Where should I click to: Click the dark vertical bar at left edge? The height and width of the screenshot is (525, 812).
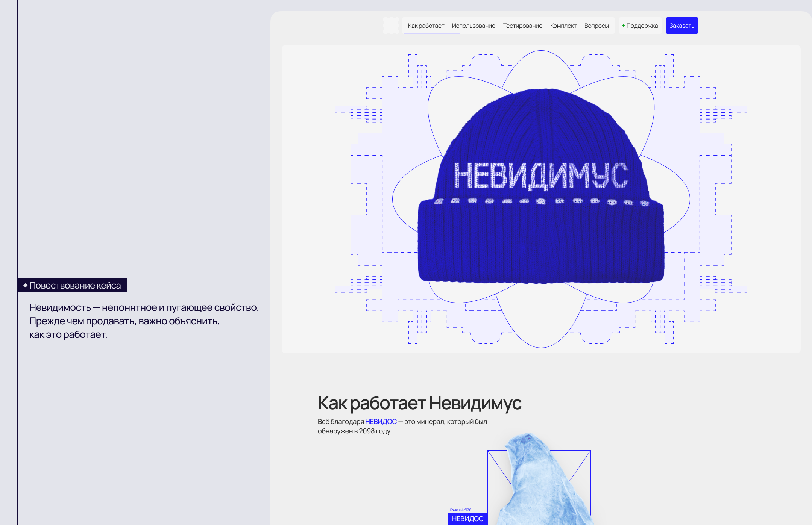pos(17,150)
